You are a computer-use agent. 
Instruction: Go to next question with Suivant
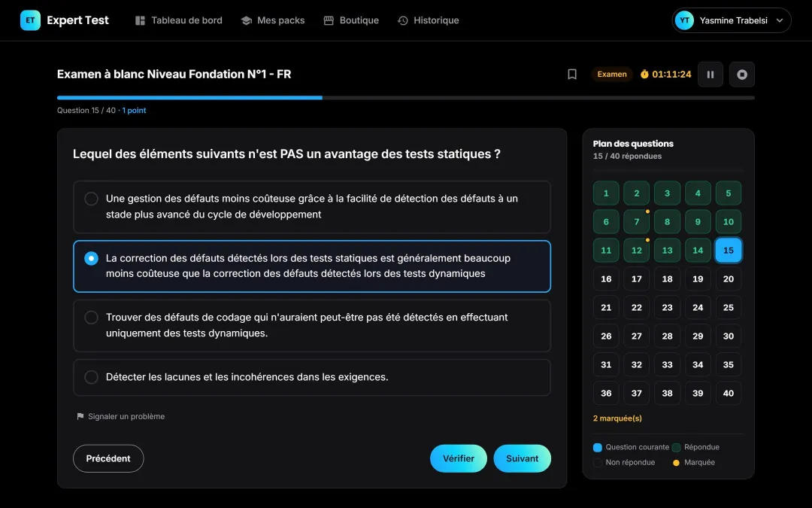click(522, 458)
